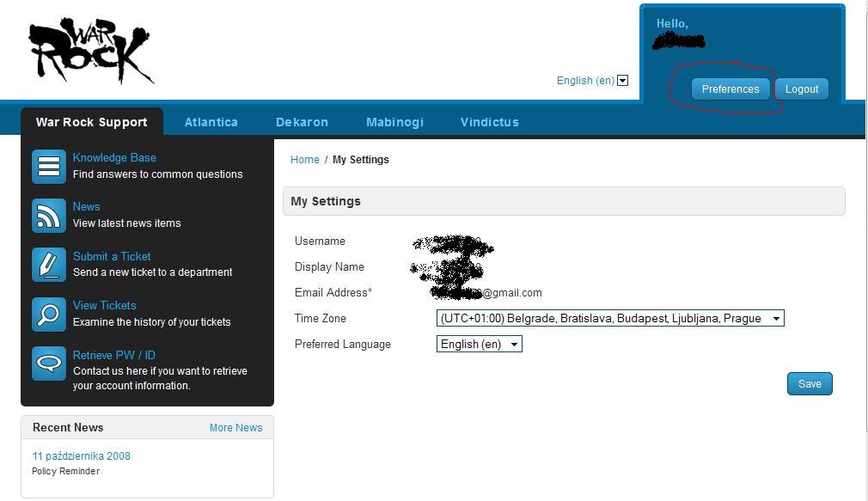Open the News link
The height and width of the screenshot is (501, 868).
(86, 206)
